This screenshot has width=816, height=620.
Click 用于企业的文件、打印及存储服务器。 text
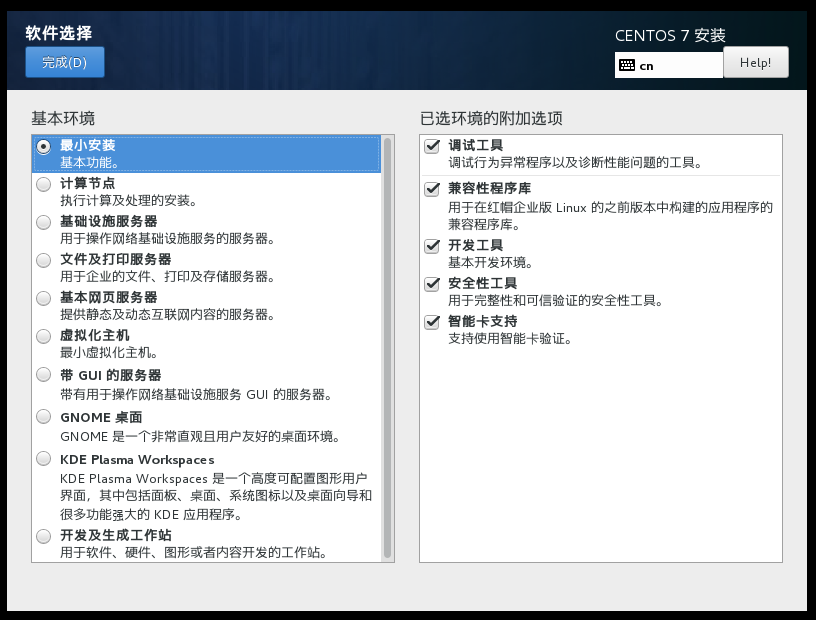(x=168, y=276)
